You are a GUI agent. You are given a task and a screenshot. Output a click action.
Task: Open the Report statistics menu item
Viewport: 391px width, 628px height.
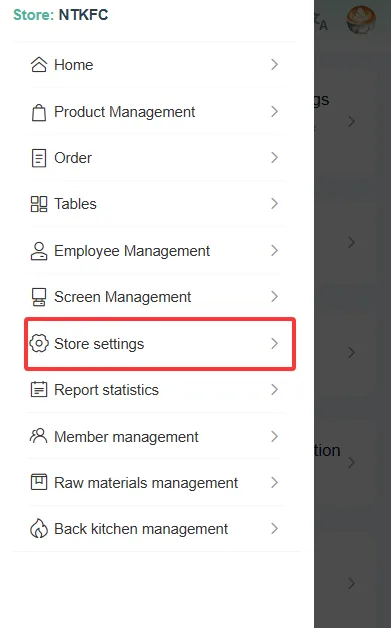156,389
